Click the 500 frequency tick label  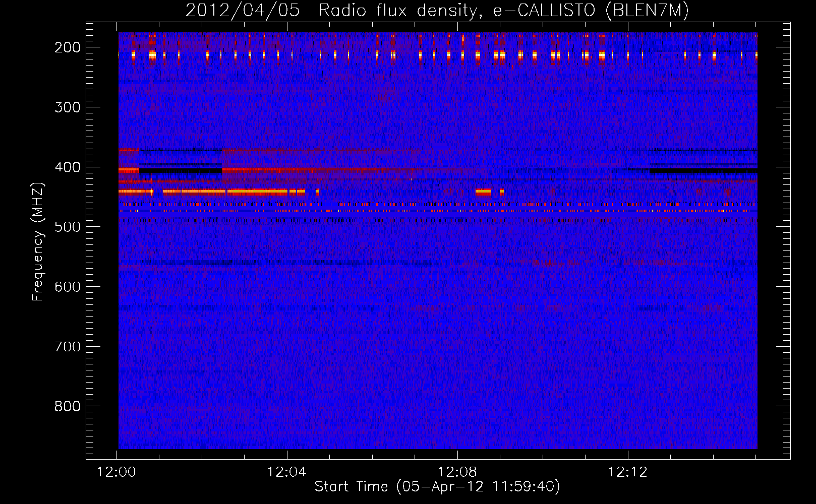68,227
